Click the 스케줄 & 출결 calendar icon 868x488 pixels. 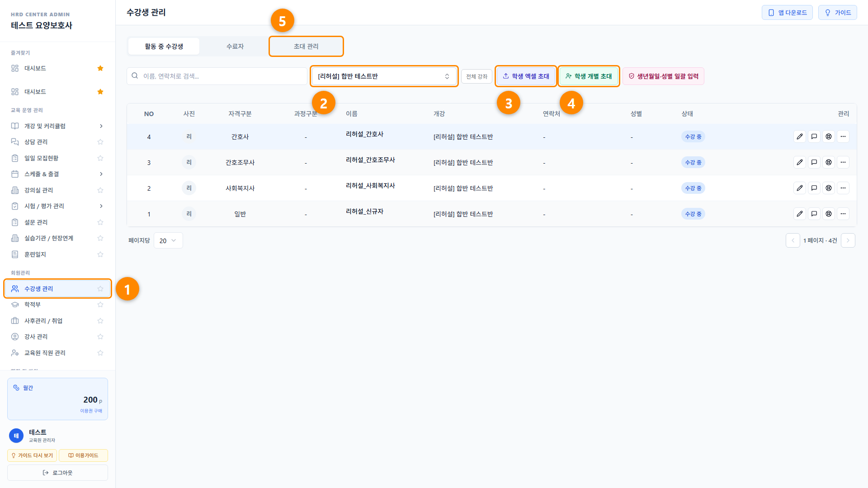click(x=15, y=174)
